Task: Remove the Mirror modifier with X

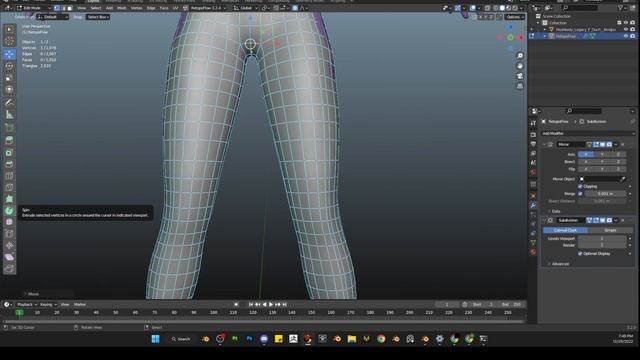Action: [622, 144]
